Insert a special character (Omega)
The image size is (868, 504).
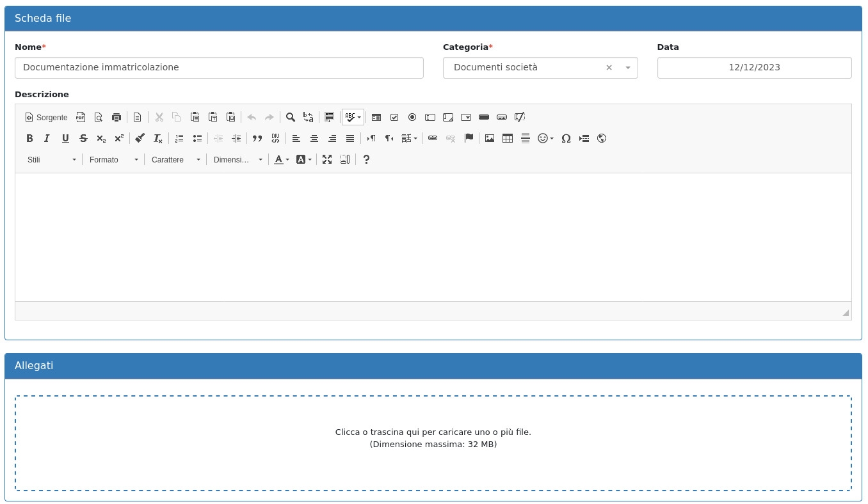click(566, 138)
